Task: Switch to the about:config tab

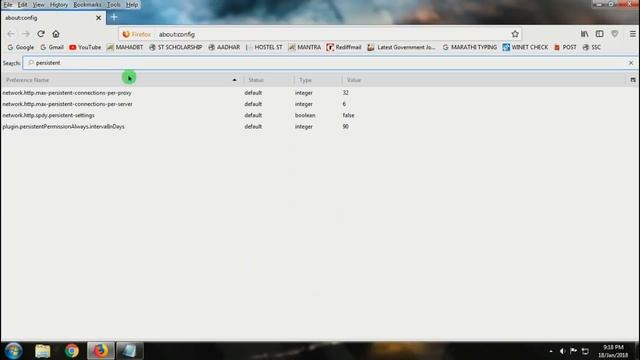Action: pos(53,18)
